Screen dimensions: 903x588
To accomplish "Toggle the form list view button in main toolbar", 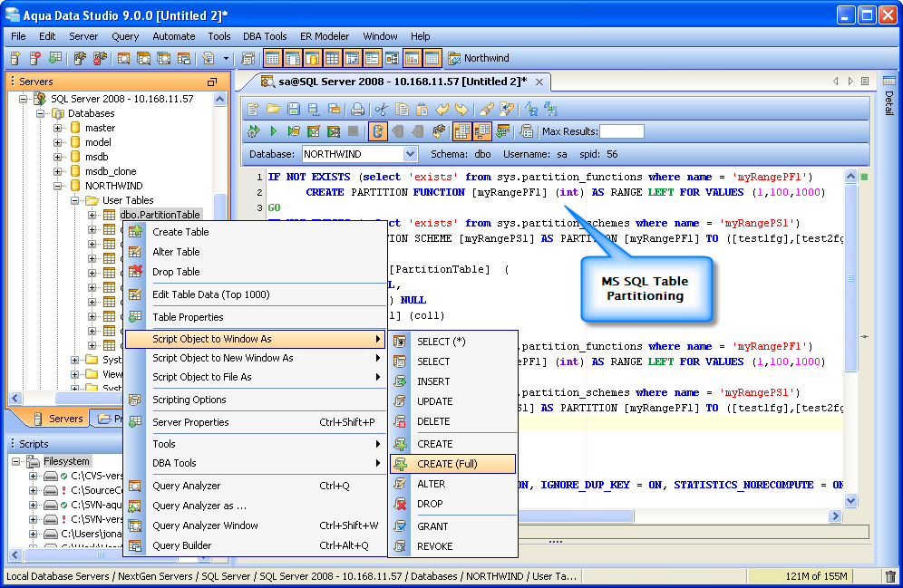I will click(x=372, y=58).
